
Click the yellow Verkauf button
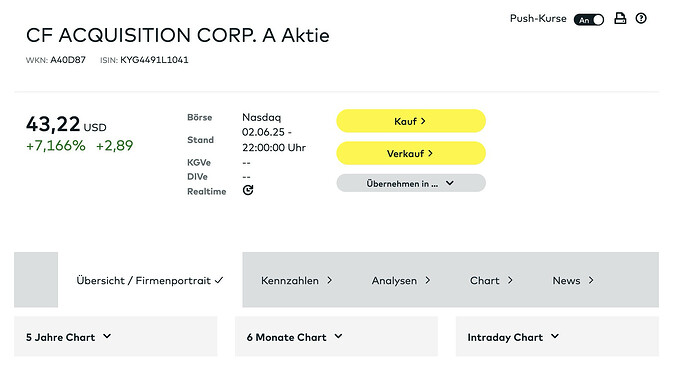pyautogui.click(x=411, y=153)
